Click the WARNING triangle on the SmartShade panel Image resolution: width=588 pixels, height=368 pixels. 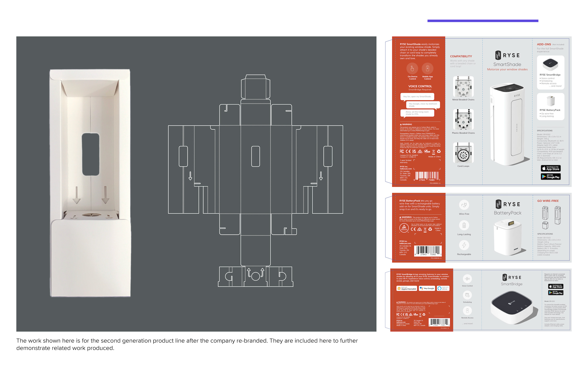[401, 124]
